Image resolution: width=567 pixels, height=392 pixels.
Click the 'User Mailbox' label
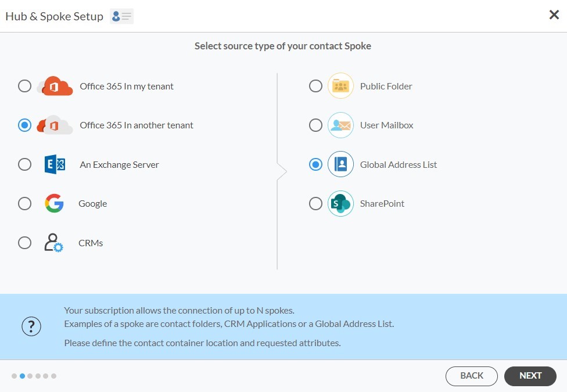(x=386, y=125)
